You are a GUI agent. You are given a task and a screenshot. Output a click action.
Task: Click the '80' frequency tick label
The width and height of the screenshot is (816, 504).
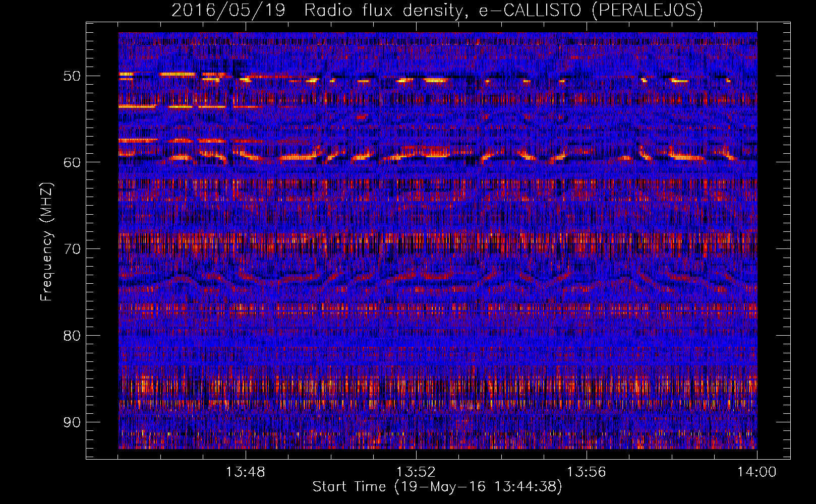point(72,336)
